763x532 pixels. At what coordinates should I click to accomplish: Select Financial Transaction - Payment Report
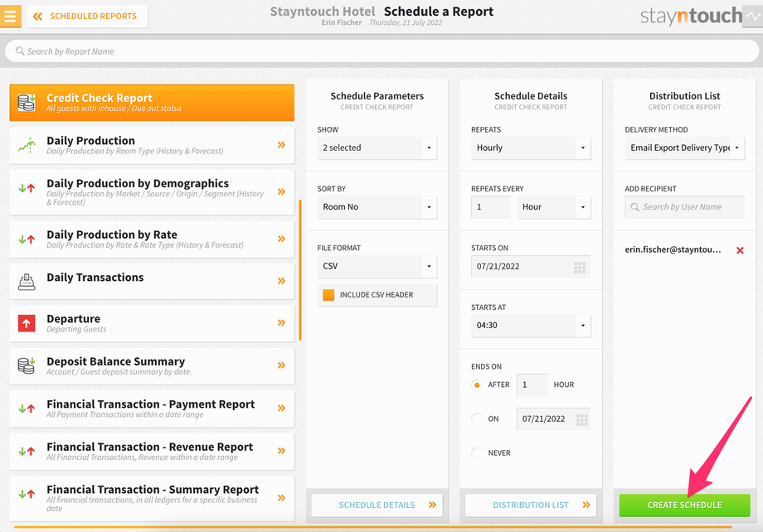152,409
